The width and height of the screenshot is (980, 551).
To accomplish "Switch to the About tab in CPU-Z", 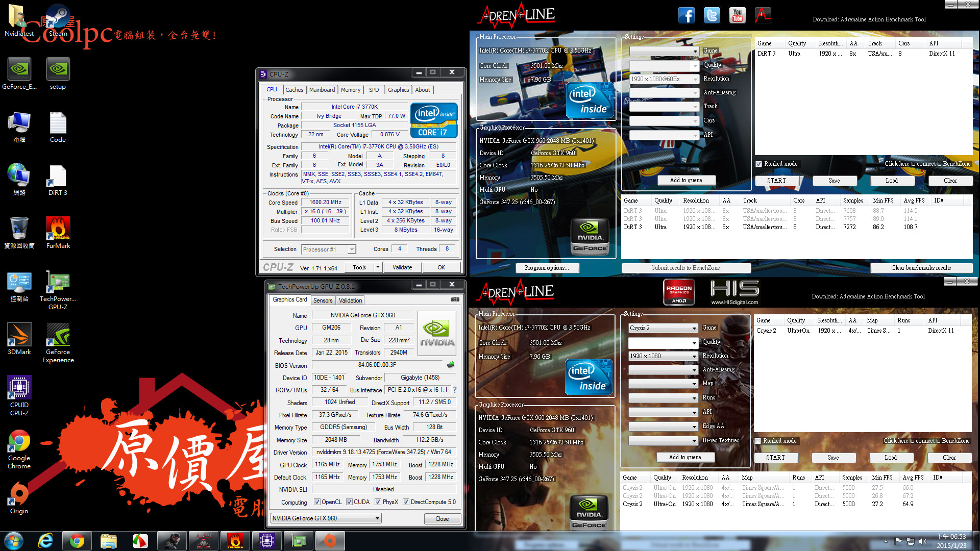I will click(x=423, y=90).
